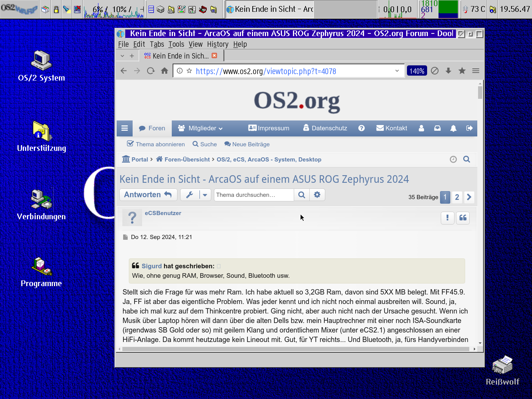Click the logout icon in forum navbar
532x399 pixels.
point(470,128)
